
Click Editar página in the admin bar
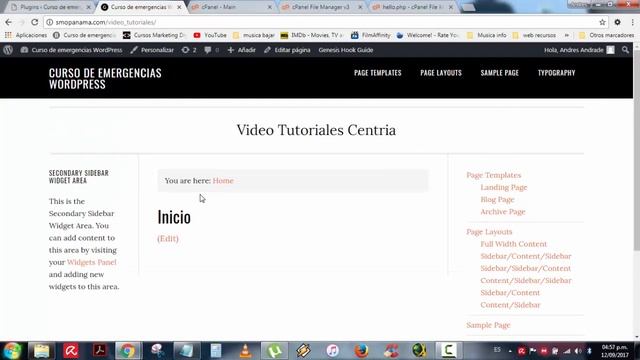pos(287,50)
